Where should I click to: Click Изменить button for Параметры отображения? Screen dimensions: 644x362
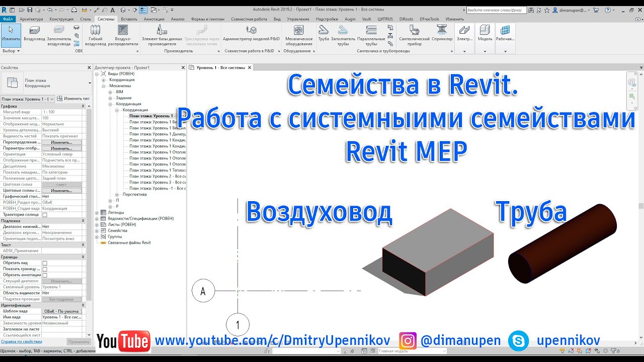point(61,148)
